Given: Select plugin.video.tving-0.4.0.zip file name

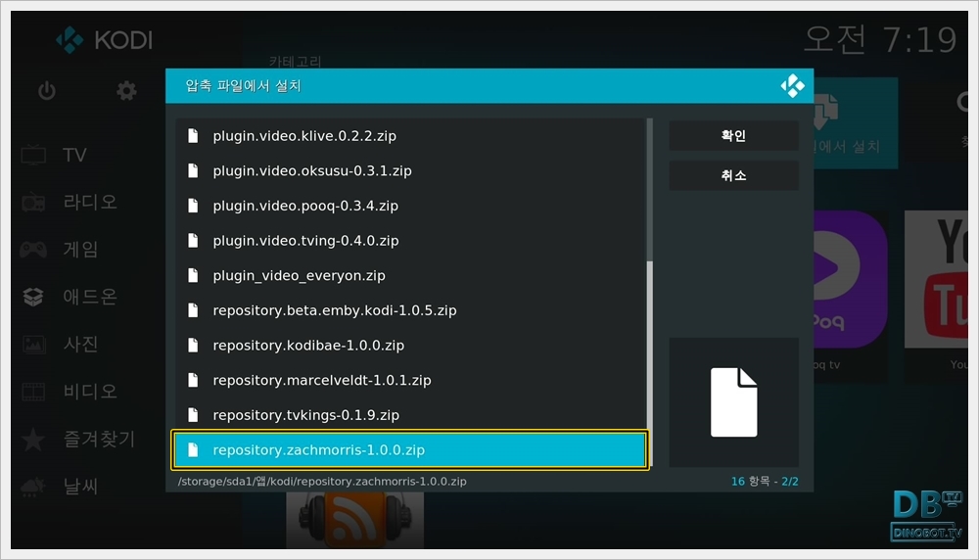Looking at the screenshot, I should point(305,241).
